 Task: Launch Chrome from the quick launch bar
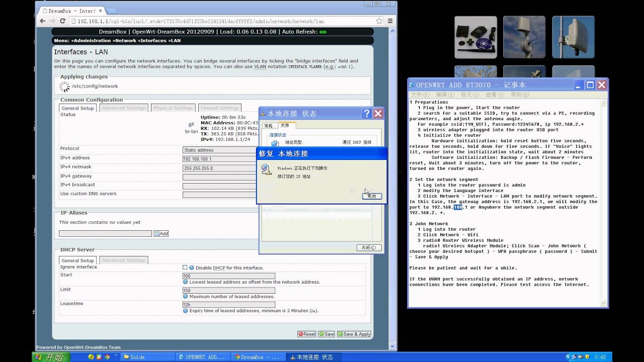[107, 357]
